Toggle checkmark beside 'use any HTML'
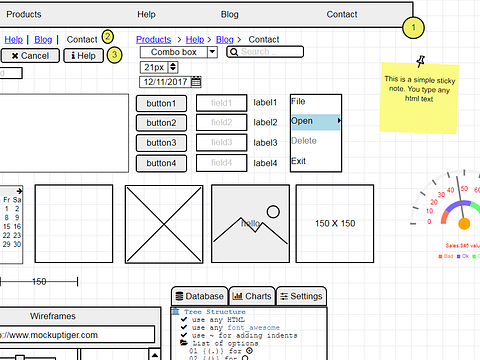The image size is (480, 360). pos(184,319)
